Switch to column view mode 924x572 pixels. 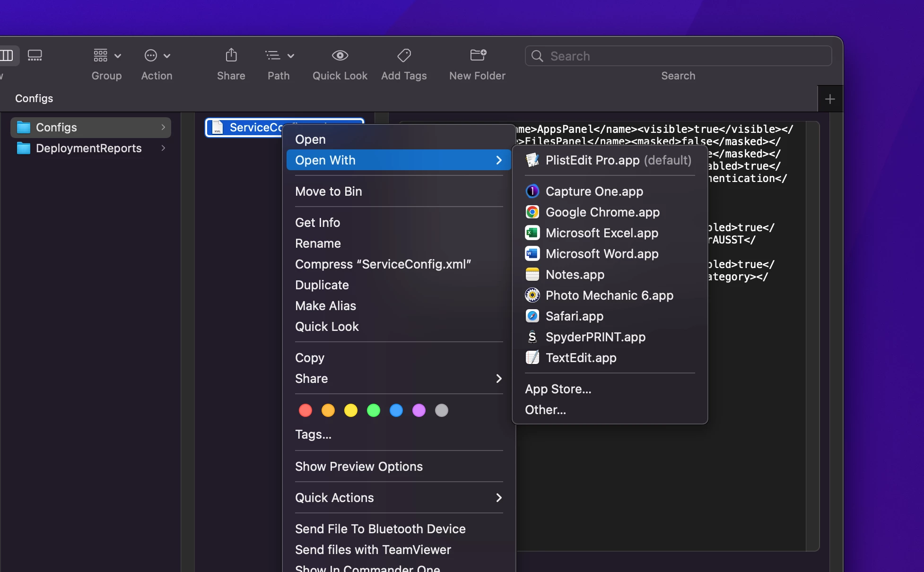[7, 56]
